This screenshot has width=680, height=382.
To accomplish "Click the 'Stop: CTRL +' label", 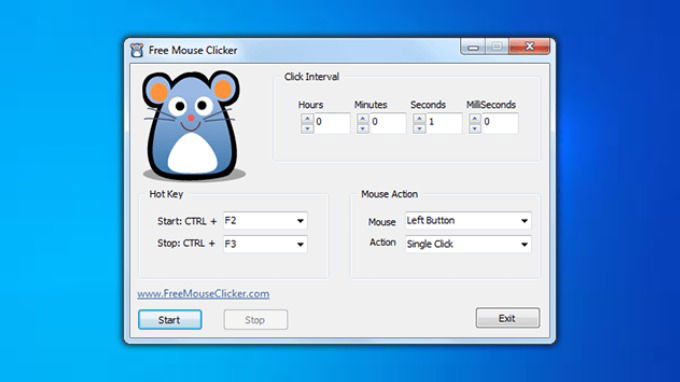I will (x=186, y=243).
